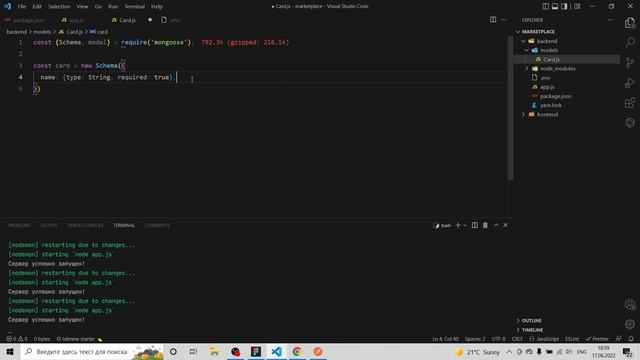640x360 pixels.
Task: Add a new terminal with plus icon
Action: [x=458, y=225]
